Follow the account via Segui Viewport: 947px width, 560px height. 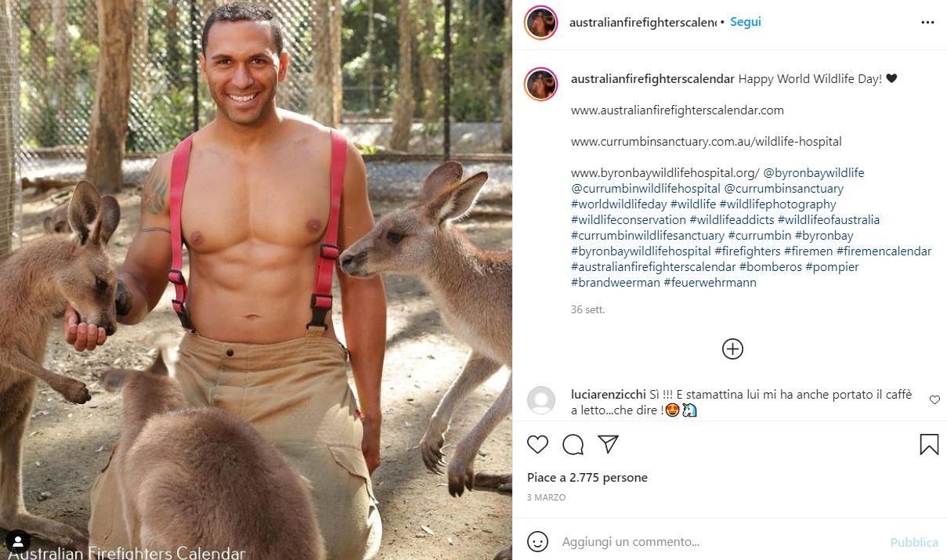(x=745, y=22)
